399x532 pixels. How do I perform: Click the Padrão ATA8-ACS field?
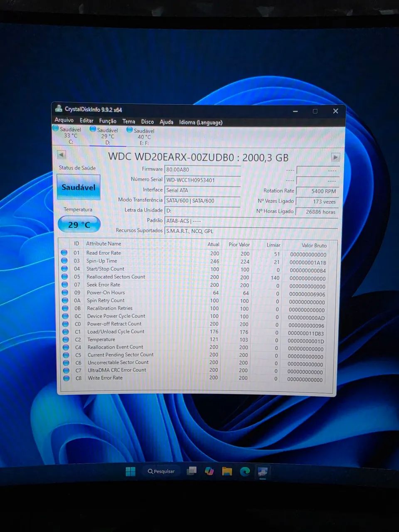click(251, 221)
